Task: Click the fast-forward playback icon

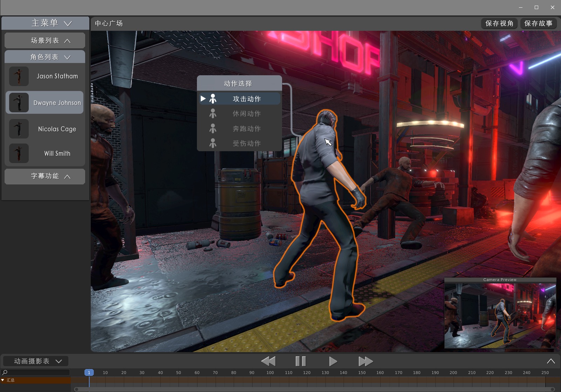Action: [x=365, y=361]
